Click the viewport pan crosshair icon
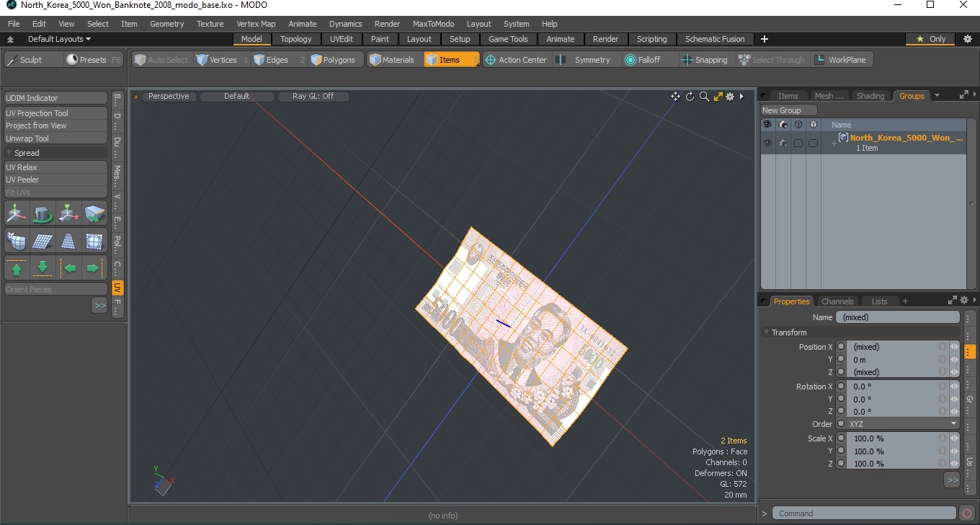Screen dimensions: 980x525 675,97
